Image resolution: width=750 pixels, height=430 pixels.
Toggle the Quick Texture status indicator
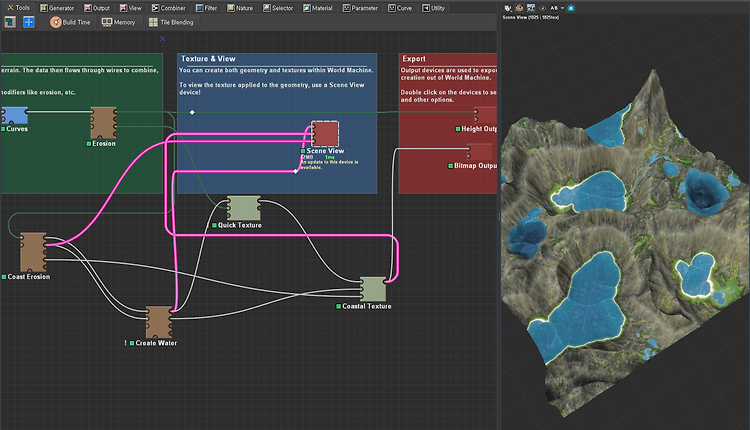[214, 225]
